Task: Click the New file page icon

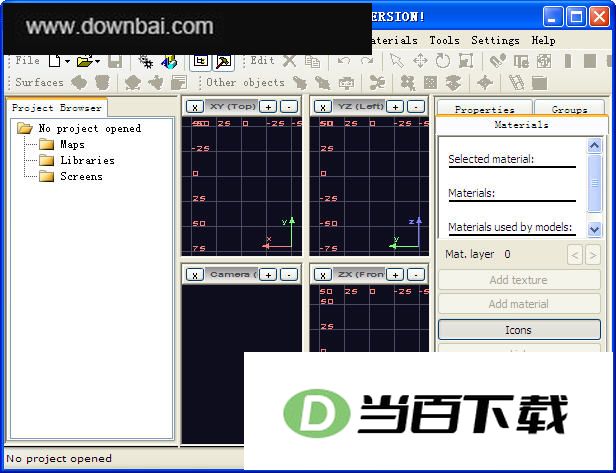Action: (55, 61)
